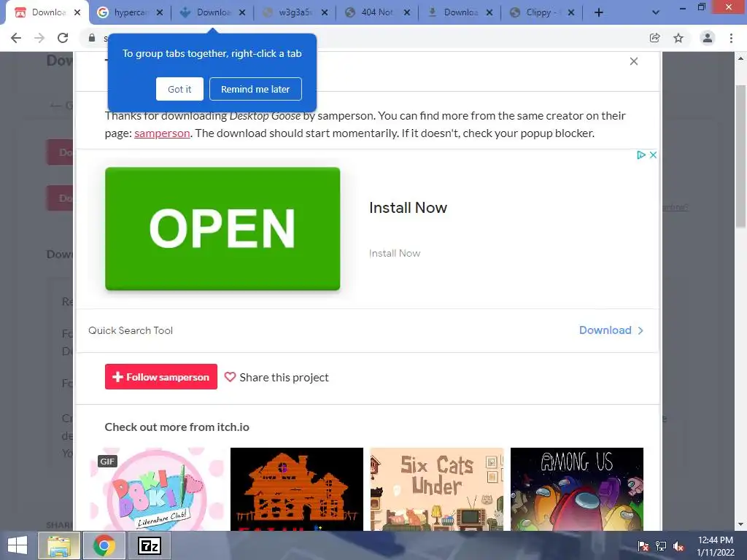747x560 pixels.
Task: Click the Chrome taskbar icon
Action: 104,545
